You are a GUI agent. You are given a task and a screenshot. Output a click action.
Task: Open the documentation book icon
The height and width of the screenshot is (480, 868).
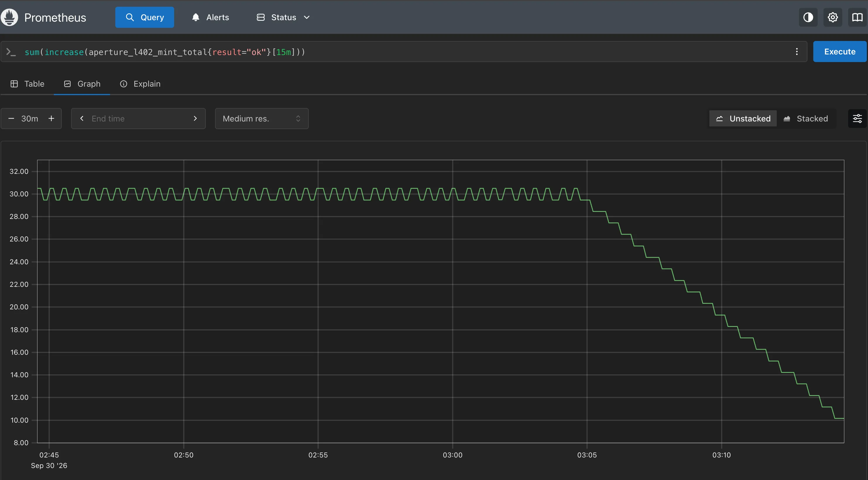click(857, 17)
